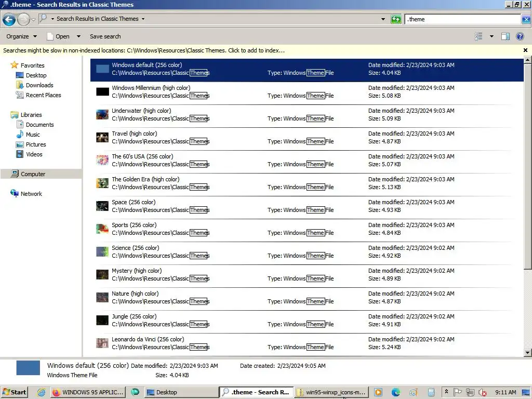Click details pane theme preview thumbnail
The height and width of the screenshot is (399, 532).
(x=28, y=368)
